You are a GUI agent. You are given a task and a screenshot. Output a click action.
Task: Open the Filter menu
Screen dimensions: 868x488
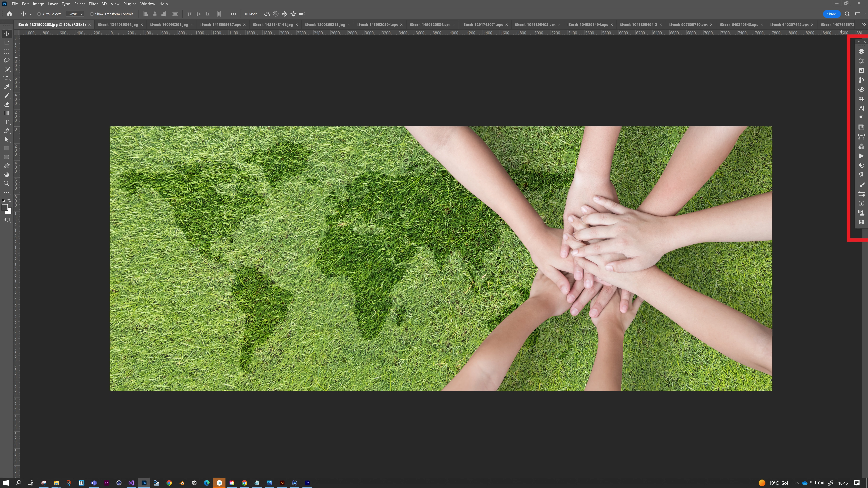point(93,4)
